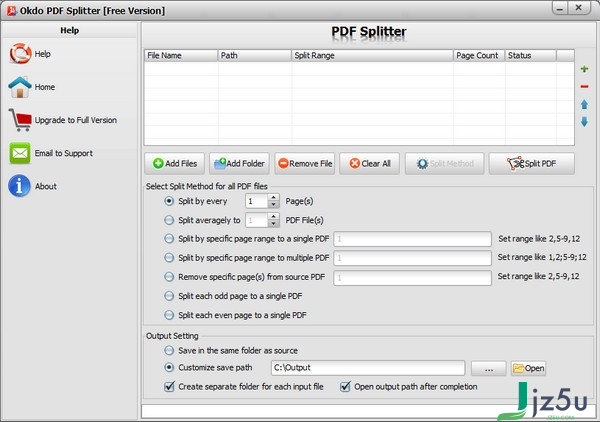Click the Help text link in sidebar
600x422 pixels.
(42, 54)
